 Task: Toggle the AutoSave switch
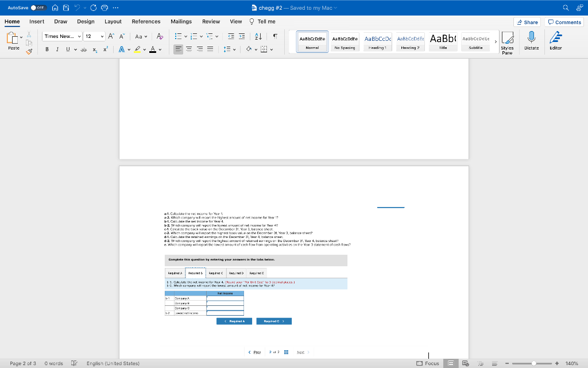[x=38, y=7]
